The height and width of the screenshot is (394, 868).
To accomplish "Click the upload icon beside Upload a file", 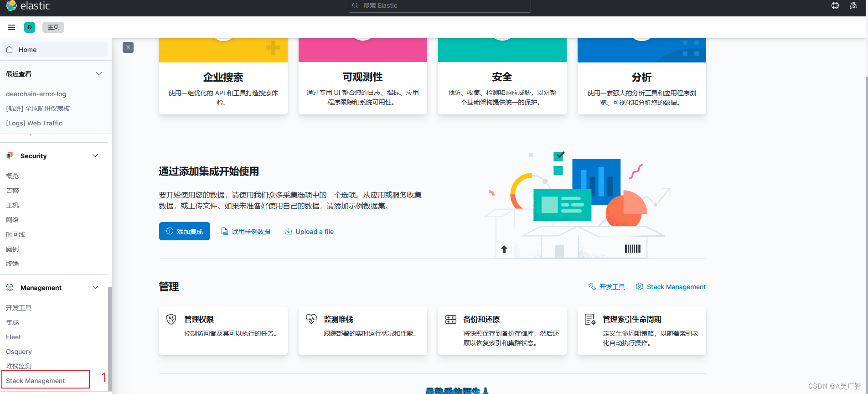I will click(289, 231).
